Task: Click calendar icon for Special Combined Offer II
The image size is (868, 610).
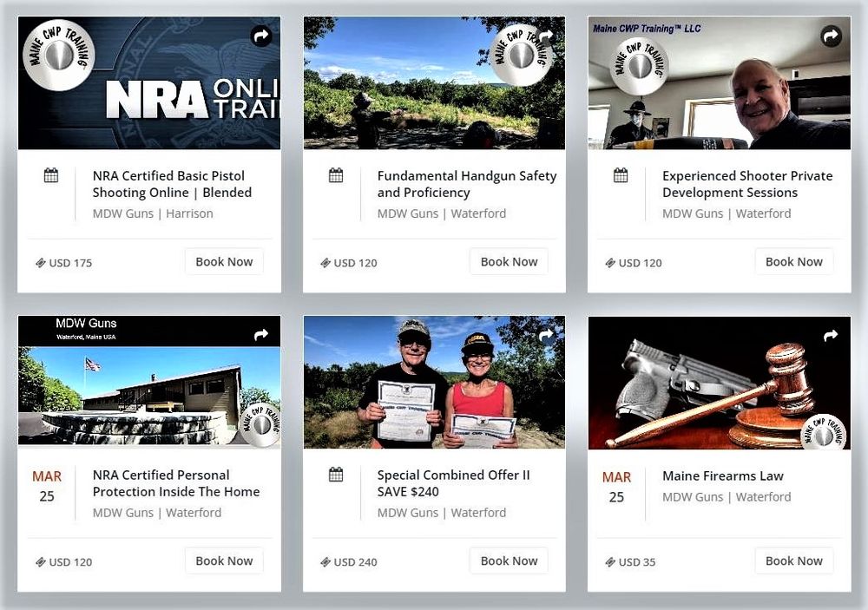Action: [x=336, y=475]
